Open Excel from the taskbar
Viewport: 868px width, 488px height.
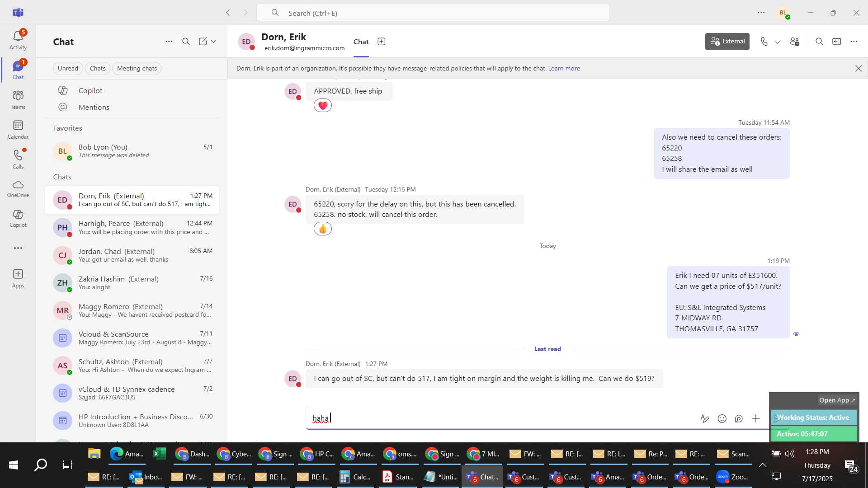[159, 454]
